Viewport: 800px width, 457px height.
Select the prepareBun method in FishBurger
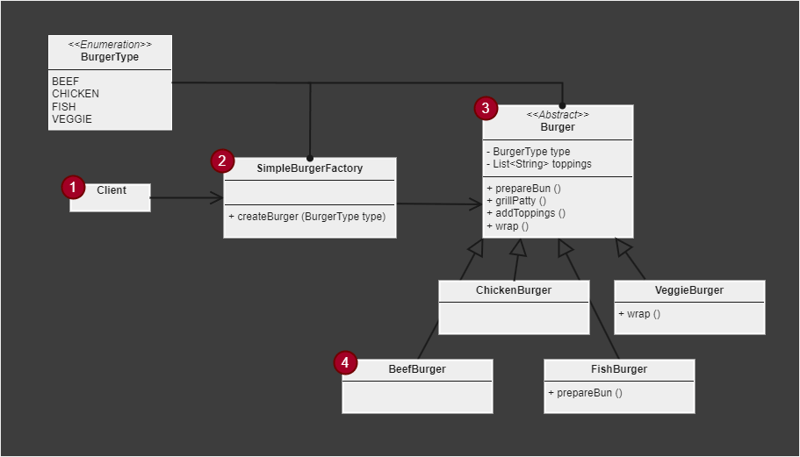585,393
